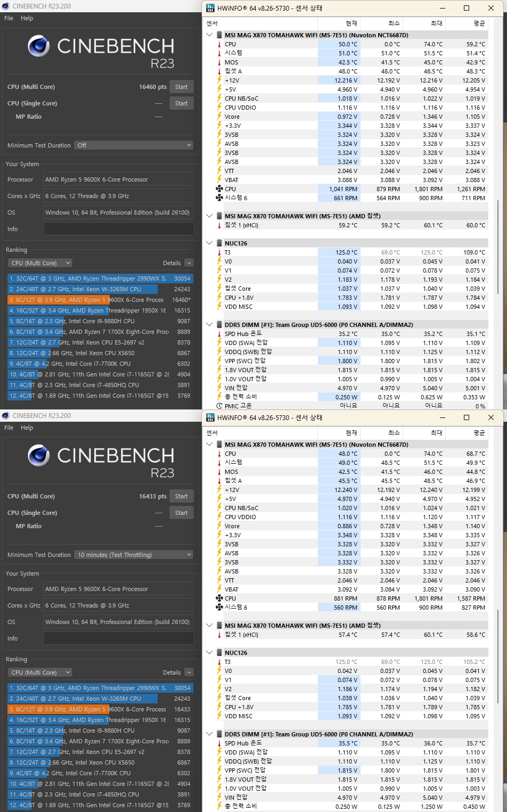Collapse DDR5 DIMM group containing PMIC 고온 row
Image resolution: width=507 pixels, height=812 pixels.
pos(209,325)
